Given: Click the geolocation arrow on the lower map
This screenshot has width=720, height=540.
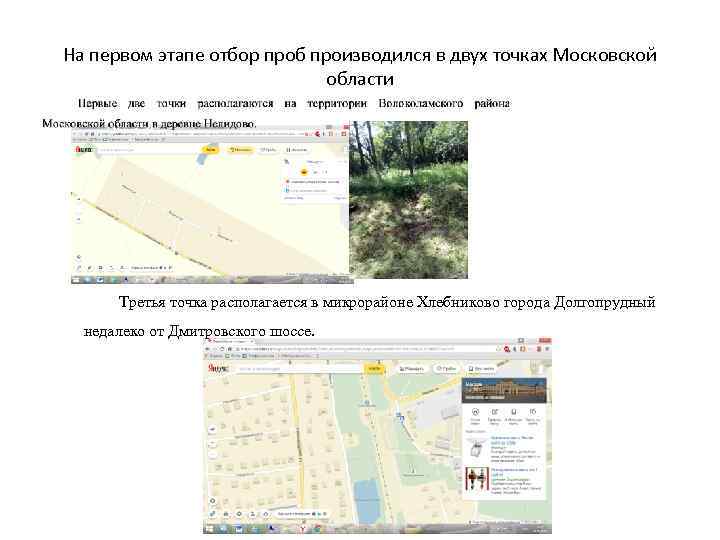Looking at the screenshot, I should pyautogui.click(x=212, y=430).
